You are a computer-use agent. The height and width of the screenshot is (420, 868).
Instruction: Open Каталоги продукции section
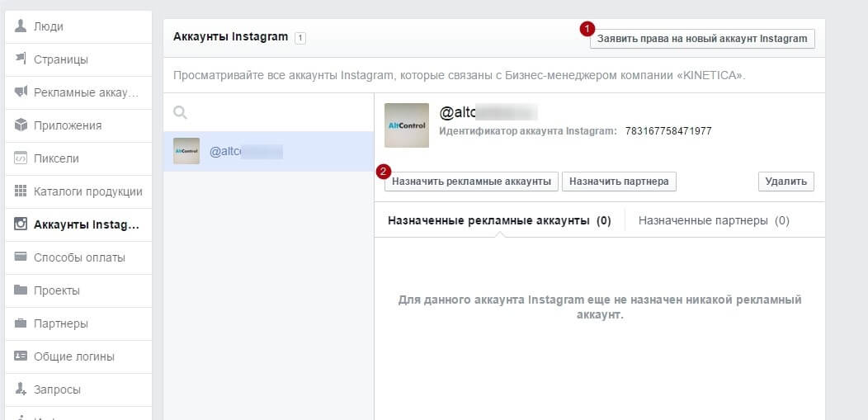pos(78,191)
